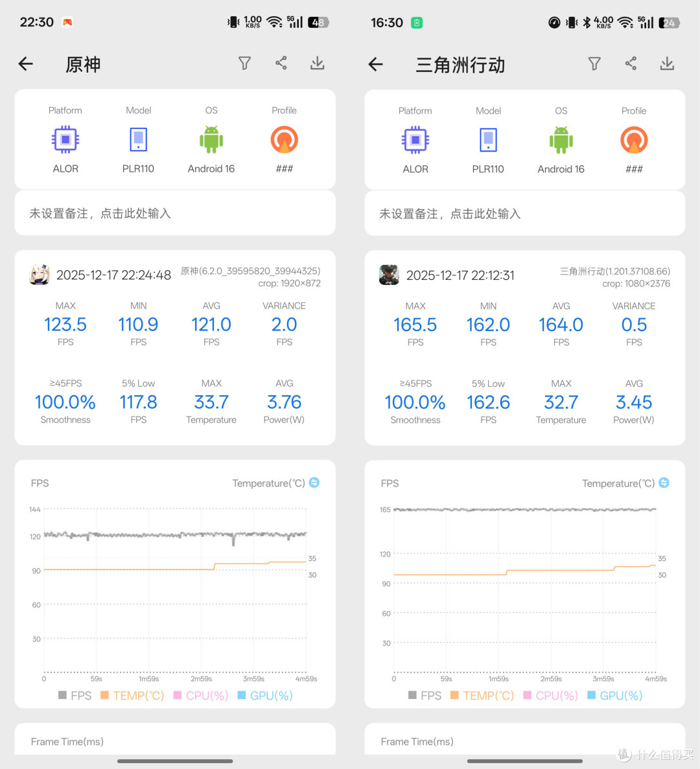
Task: Tap the green status icon beside 16:30
Action: click(417, 23)
